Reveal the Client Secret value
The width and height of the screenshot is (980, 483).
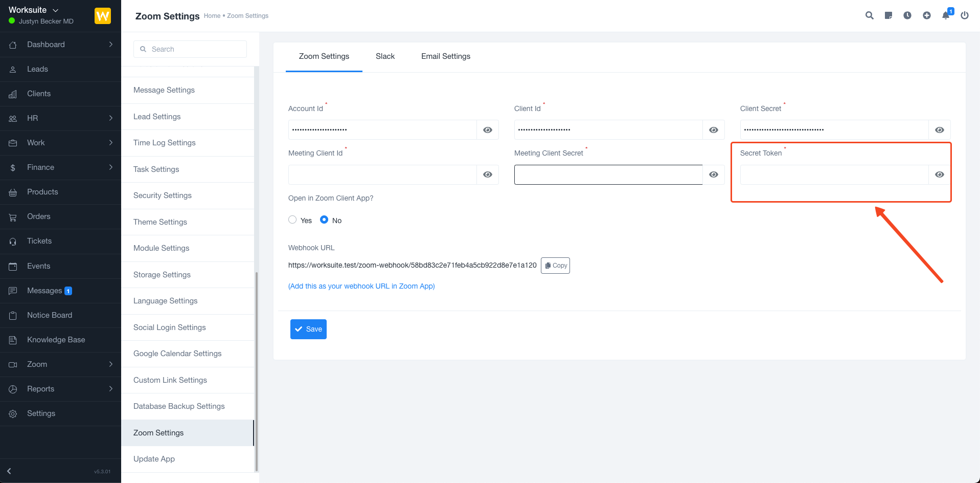pos(940,130)
